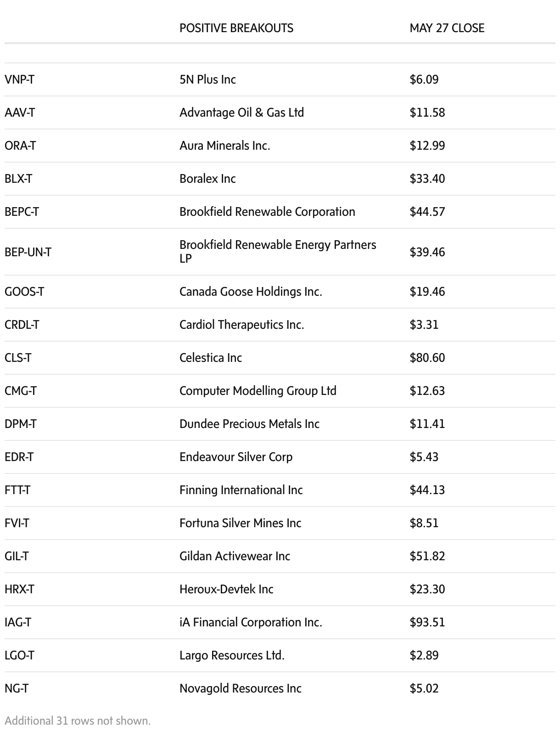Viewport: 560px width, 732px height.
Task: Click the Heroux-Devtek Inc company name
Action: click(226, 589)
